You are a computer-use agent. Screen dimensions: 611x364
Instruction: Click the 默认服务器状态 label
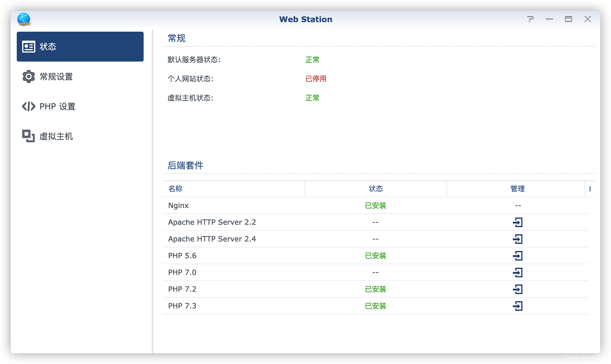194,60
